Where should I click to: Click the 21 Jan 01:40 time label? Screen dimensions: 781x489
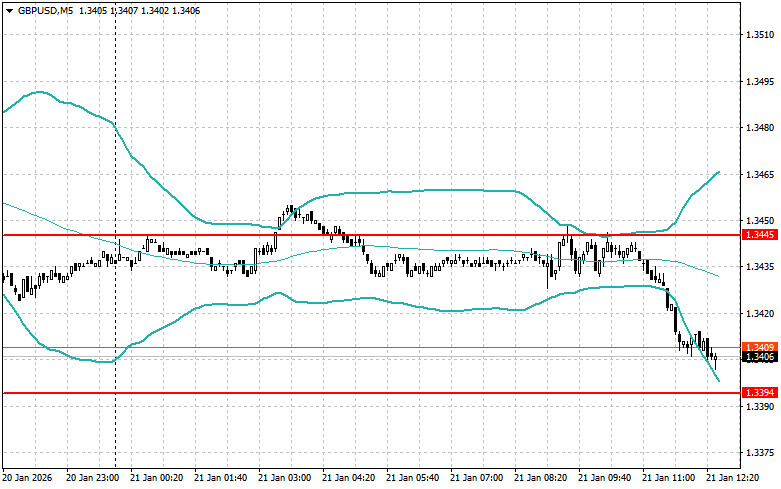click(221, 478)
